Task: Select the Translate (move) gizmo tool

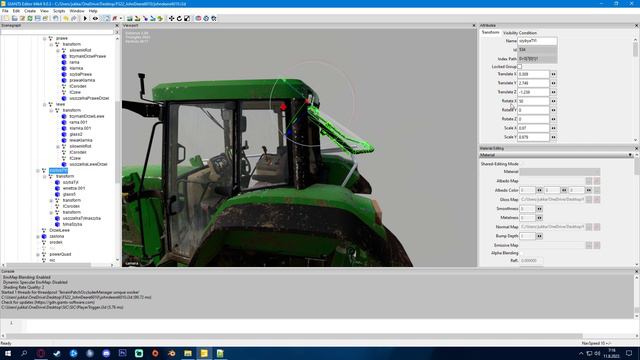Action: click(x=171, y=18)
